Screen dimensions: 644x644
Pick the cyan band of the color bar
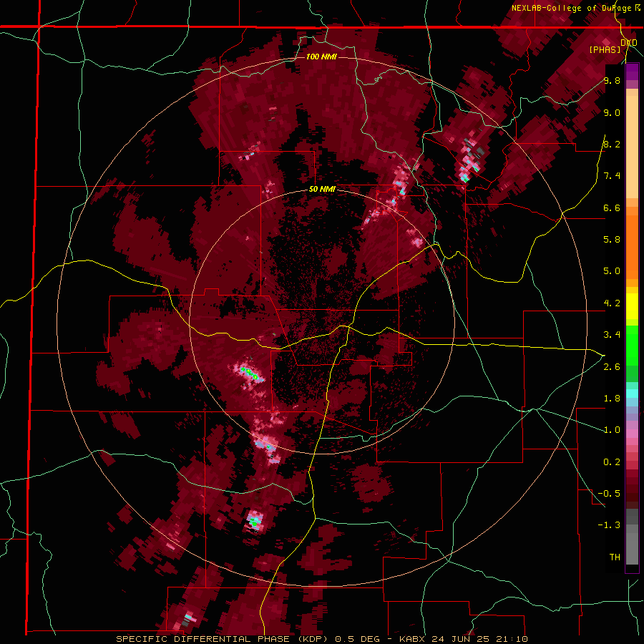coord(632,394)
